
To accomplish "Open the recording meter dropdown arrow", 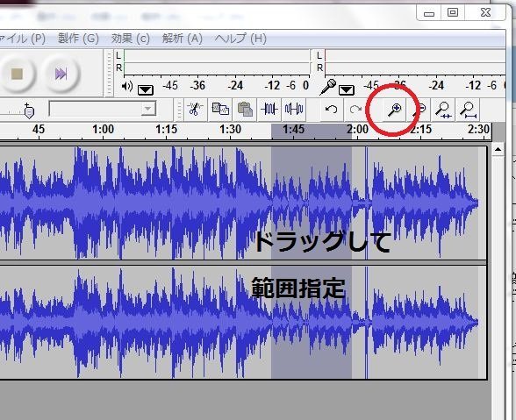I will [x=346, y=89].
